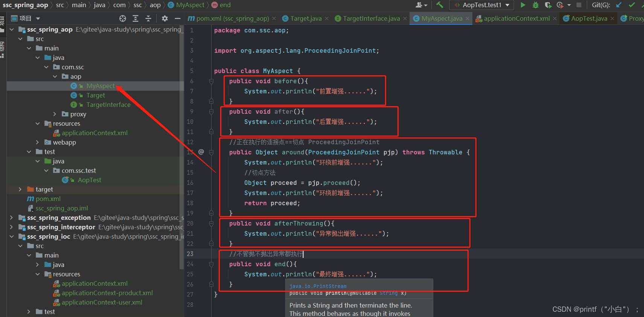Click Collapse All in project panel
Viewport: 644px width, 317px height.
148,18
